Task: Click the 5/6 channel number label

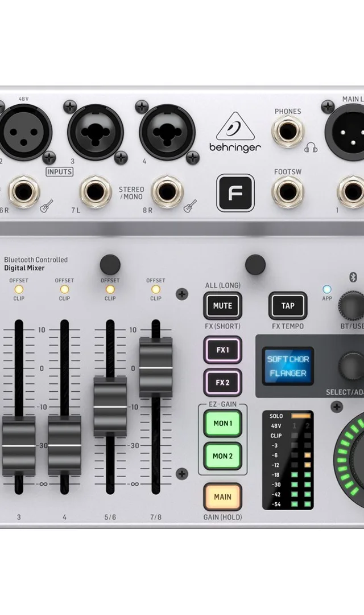Action: pyautogui.click(x=110, y=517)
